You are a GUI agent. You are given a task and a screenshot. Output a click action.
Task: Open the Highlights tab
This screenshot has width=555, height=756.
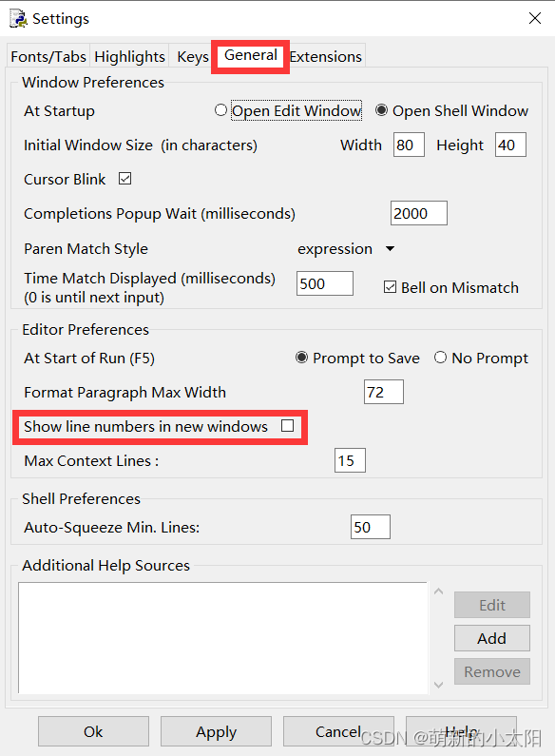(x=129, y=56)
